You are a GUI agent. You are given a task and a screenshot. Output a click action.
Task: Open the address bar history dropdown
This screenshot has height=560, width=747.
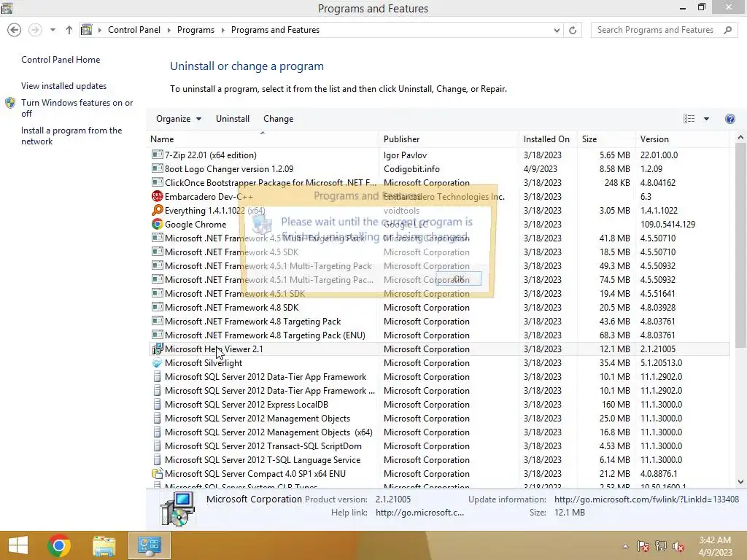click(x=557, y=30)
